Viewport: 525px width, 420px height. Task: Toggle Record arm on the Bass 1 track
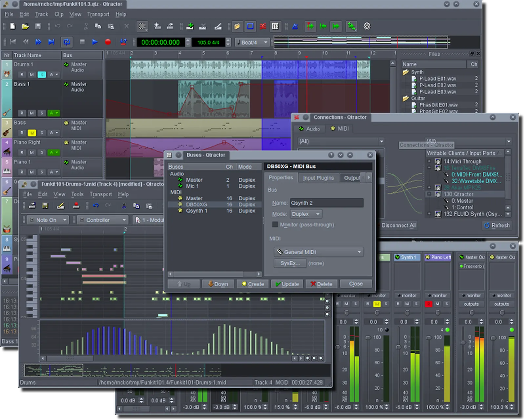[22, 113]
